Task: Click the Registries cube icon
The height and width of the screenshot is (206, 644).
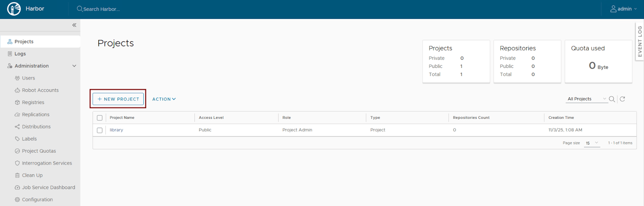Action: (17, 102)
